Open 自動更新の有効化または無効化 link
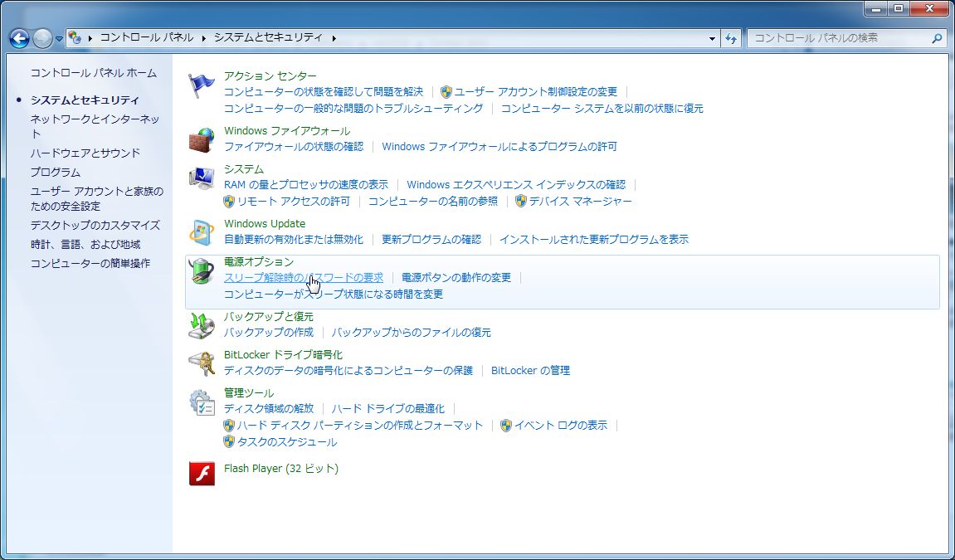 coord(294,240)
